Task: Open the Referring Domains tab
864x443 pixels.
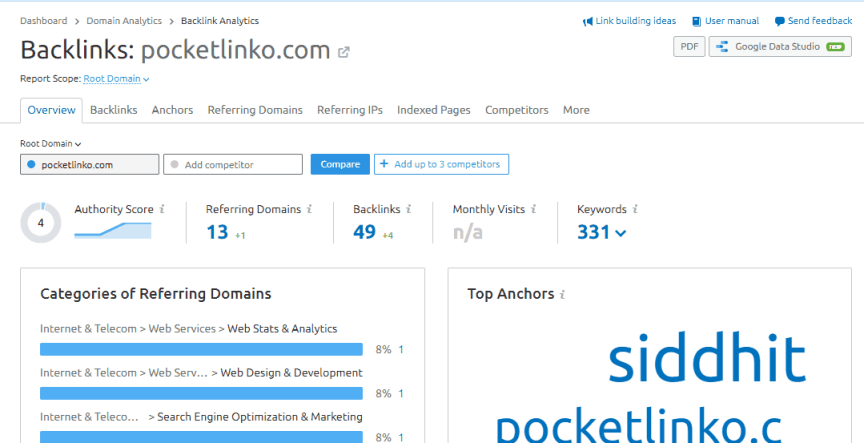Action: pyautogui.click(x=255, y=110)
